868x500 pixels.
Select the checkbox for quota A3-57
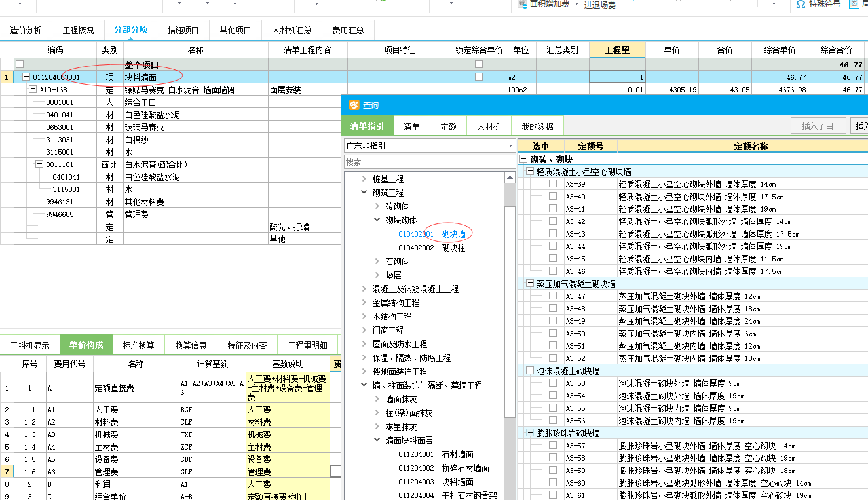coord(553,445)
